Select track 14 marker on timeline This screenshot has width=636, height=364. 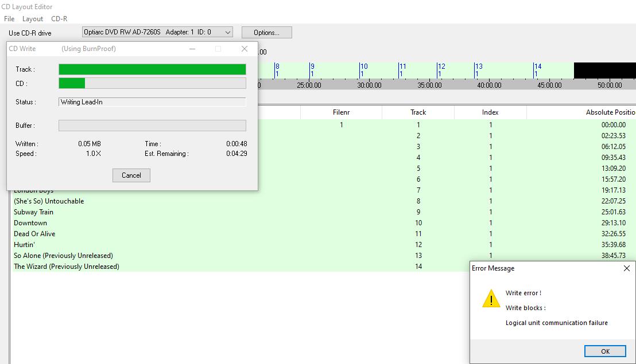(537, 70)
